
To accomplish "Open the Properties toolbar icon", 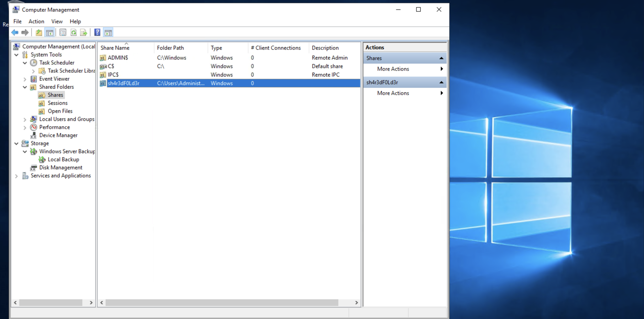I will pos(63,32).
